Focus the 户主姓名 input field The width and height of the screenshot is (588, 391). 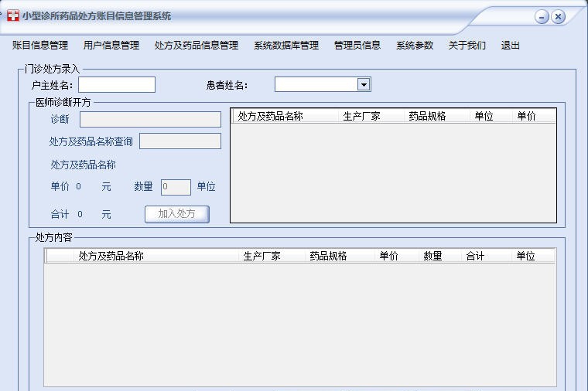click(117, 85)
